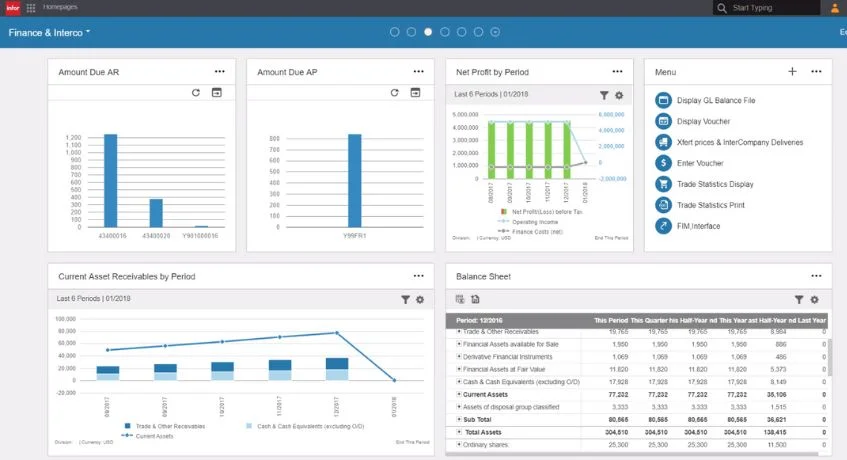Open the FIM Interface link
This screenshot has height=460, width=847.
coord(698,226)
